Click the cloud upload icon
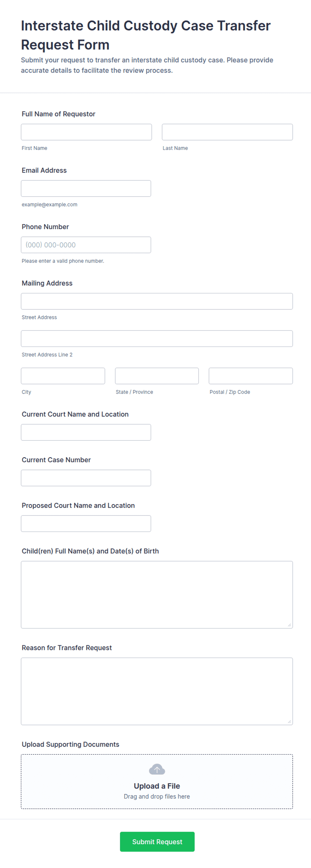Image resolution: width=311 pixels, height=868 pixels. pos(157,769)
